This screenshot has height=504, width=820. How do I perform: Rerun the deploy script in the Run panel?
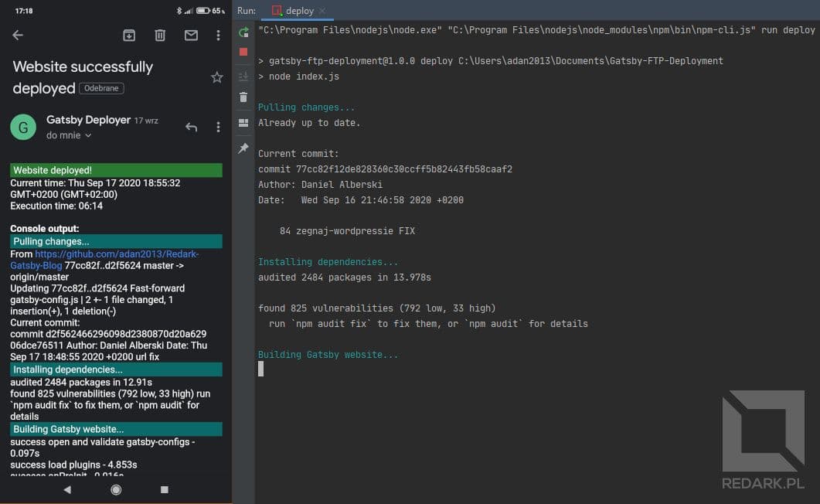click(243, 32)
